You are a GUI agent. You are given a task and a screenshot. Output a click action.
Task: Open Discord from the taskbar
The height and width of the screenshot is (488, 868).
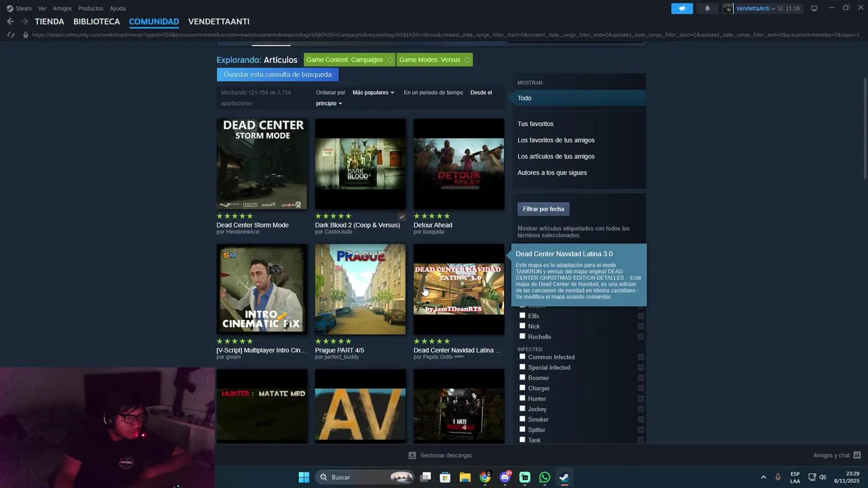[505, 477]
